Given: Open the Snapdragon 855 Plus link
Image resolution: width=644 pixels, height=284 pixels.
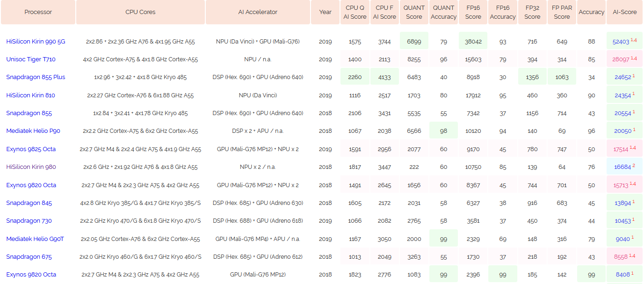Looking at the screenshot, I should pos(36,77).
